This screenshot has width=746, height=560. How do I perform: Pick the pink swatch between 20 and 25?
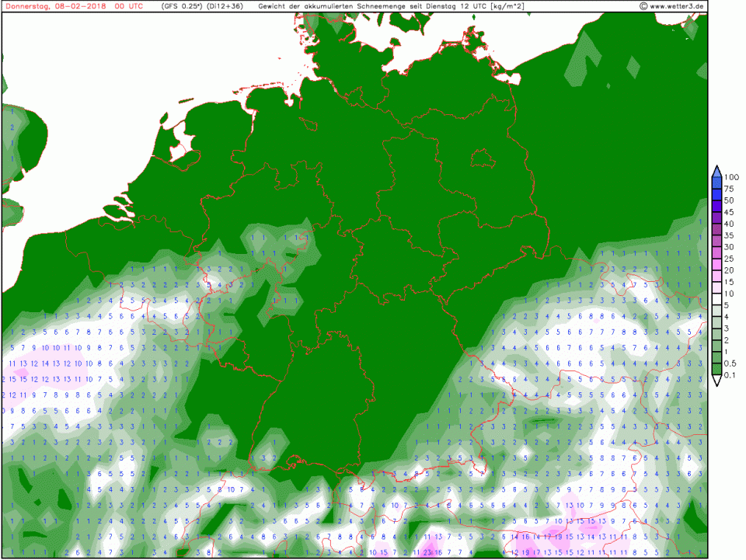(716, 263)
